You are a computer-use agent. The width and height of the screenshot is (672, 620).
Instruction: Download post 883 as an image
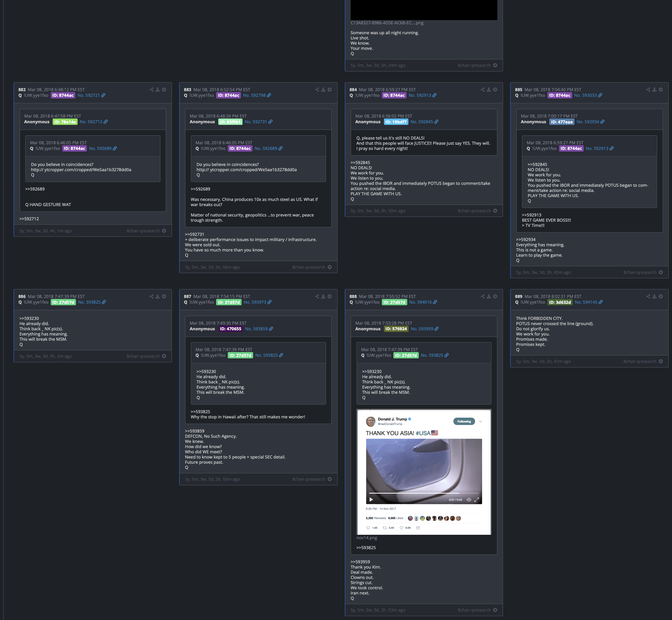pos(323,89)
